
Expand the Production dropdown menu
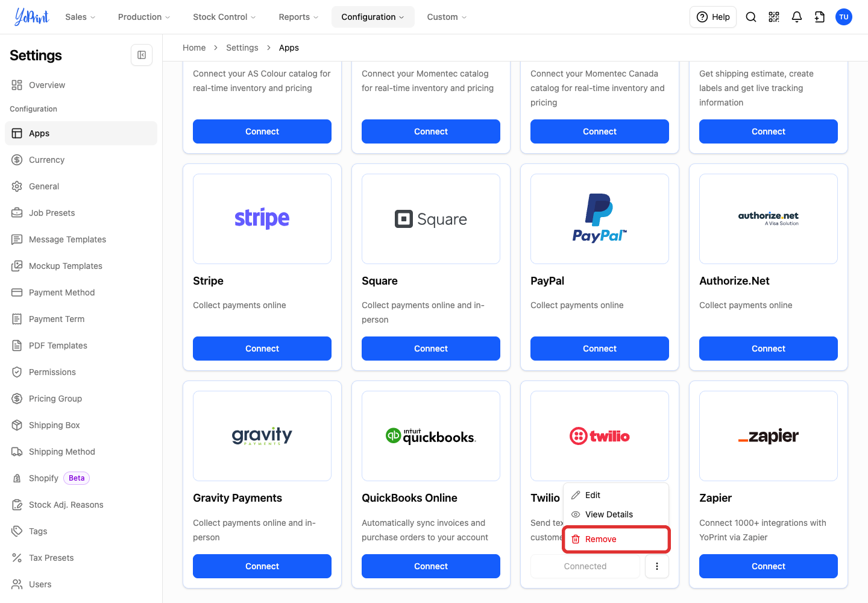pyautogui.click(x=144, y=17)
